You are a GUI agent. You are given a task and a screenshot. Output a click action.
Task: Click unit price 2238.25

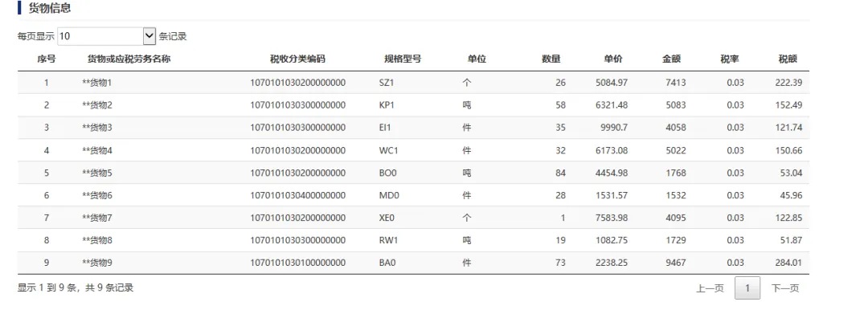tap(611, 263)
